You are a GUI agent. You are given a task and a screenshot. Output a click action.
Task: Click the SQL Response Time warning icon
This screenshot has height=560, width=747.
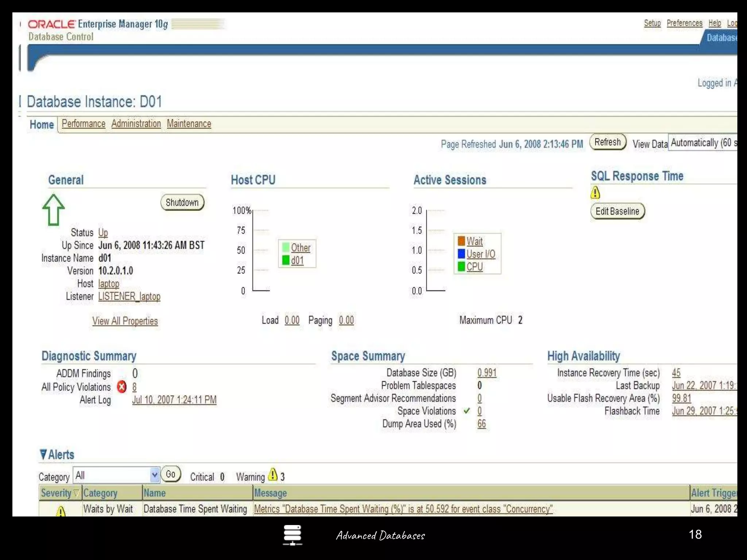click(x=595, y=192)
